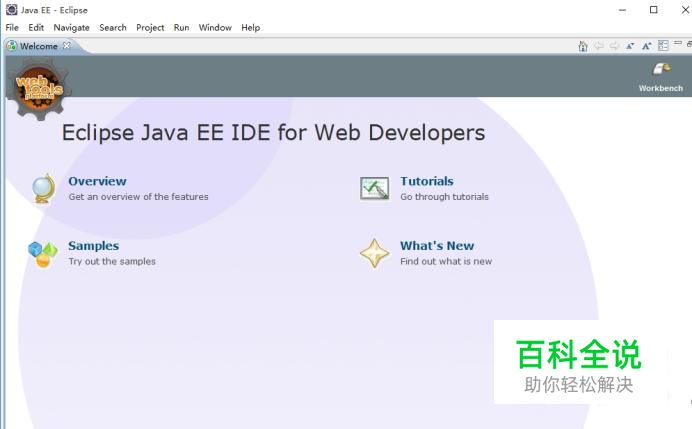Click 'Try out the samples' text

point(112,261)
